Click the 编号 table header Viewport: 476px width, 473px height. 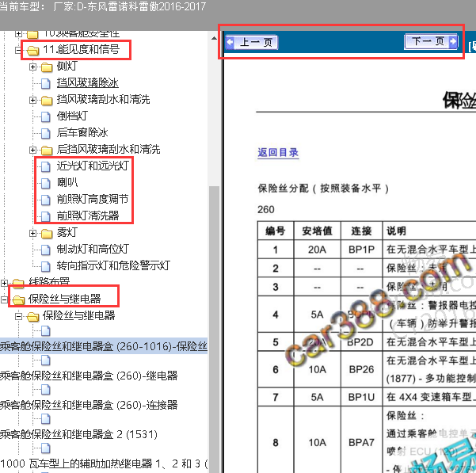point(276,231)
